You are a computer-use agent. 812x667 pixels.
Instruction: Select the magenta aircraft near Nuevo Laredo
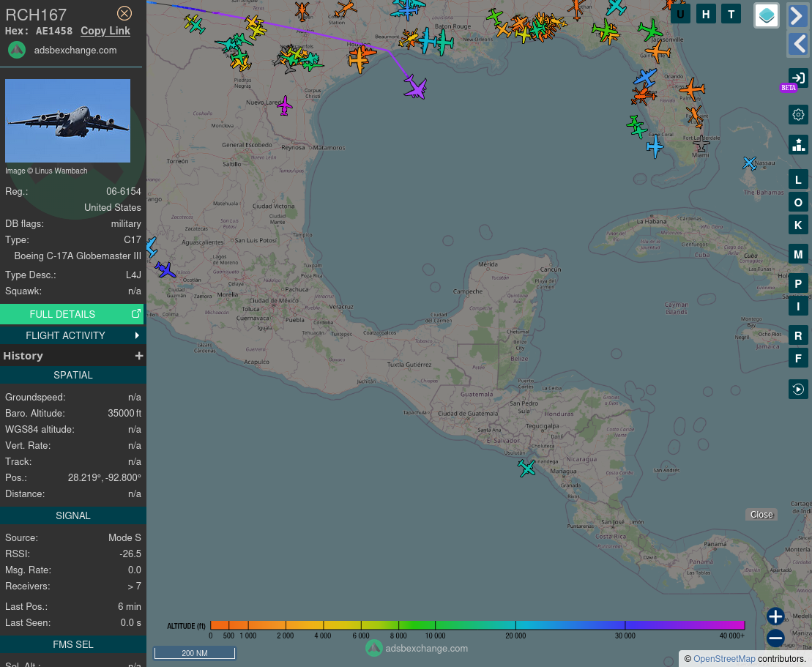pyautogui.click(x=284, y=105)
